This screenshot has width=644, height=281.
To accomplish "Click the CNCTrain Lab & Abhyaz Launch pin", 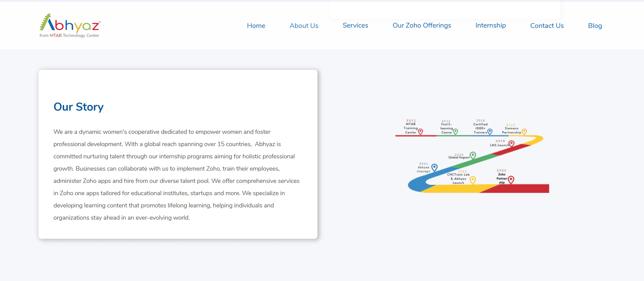I will pyautogui.click(x=473, y=180).
